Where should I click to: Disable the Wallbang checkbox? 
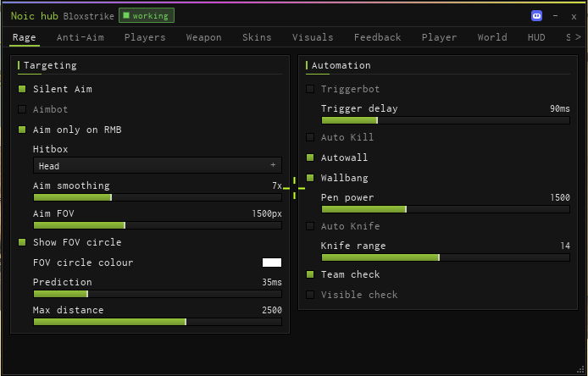(310, 178)
